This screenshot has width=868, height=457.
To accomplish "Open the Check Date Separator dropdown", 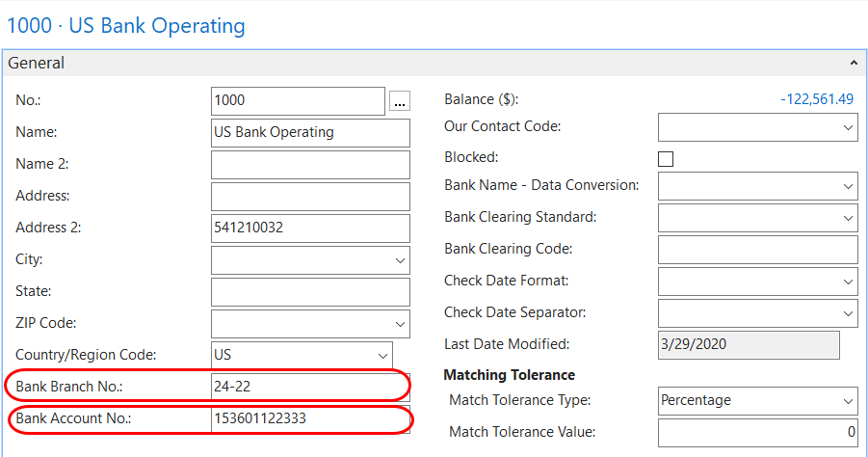I will (848, 313).
